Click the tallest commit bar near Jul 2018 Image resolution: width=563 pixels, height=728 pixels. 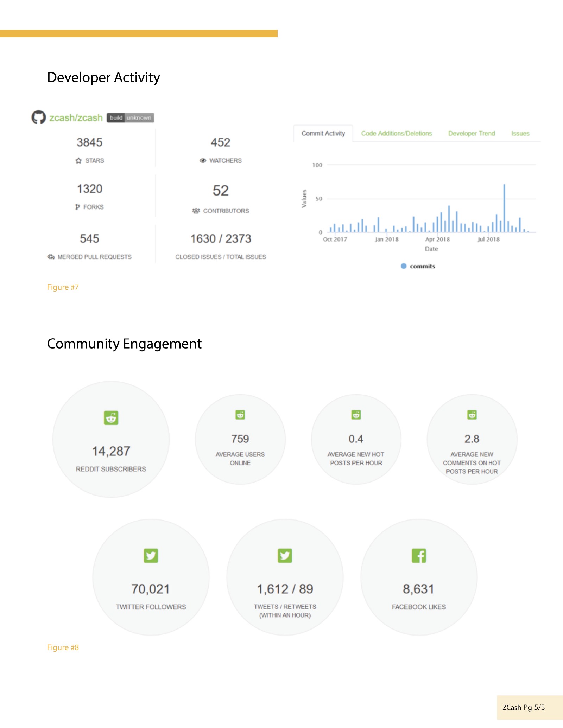coord(504,208)
